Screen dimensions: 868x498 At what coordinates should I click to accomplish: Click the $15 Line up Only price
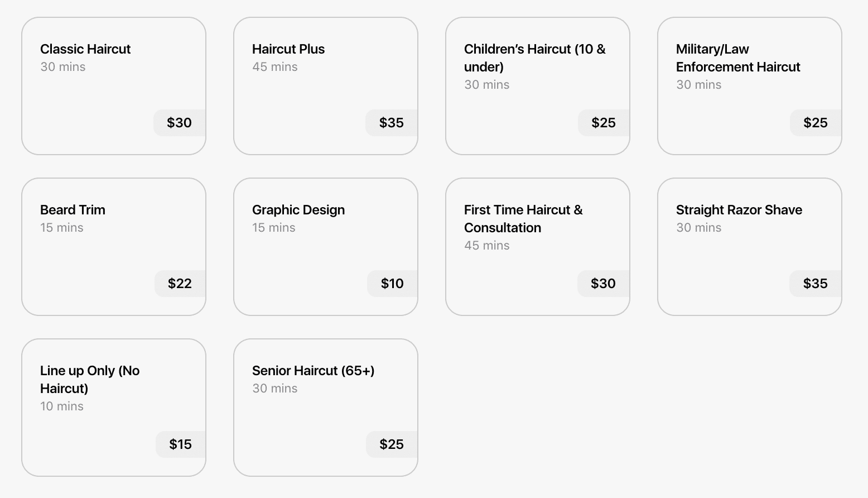[180, 444]
